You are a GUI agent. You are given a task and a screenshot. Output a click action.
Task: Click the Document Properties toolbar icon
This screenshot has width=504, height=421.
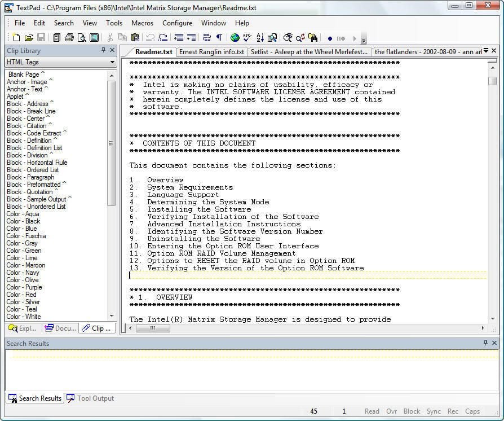point(94,38)
